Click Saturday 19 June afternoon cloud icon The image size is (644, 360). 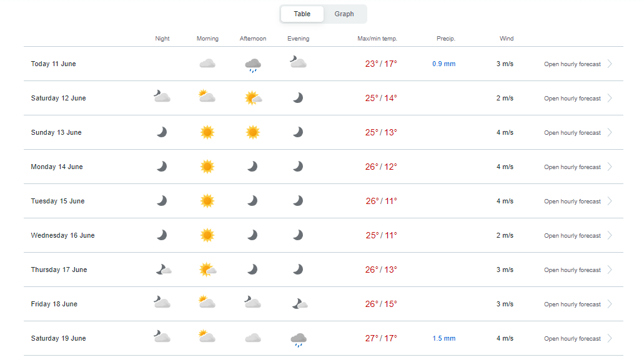[253, 338]
